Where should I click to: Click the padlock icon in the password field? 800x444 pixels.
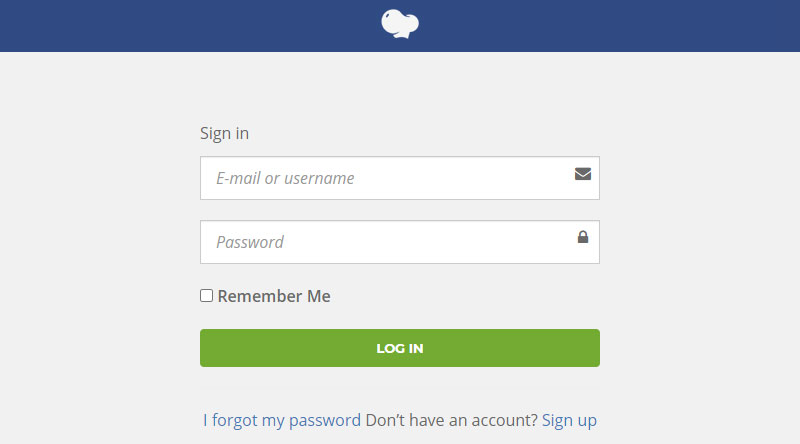pyautogui.click(x=583, y=237)
